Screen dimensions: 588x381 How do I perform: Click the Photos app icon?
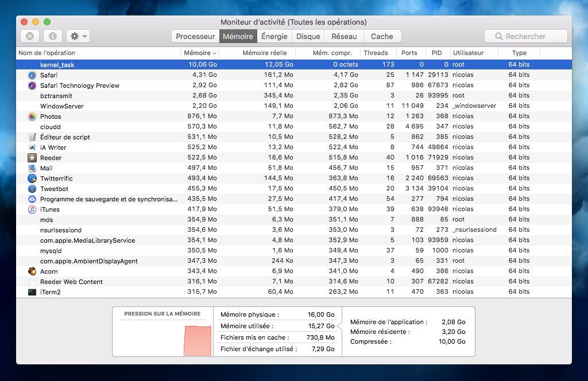pos(32,116)
